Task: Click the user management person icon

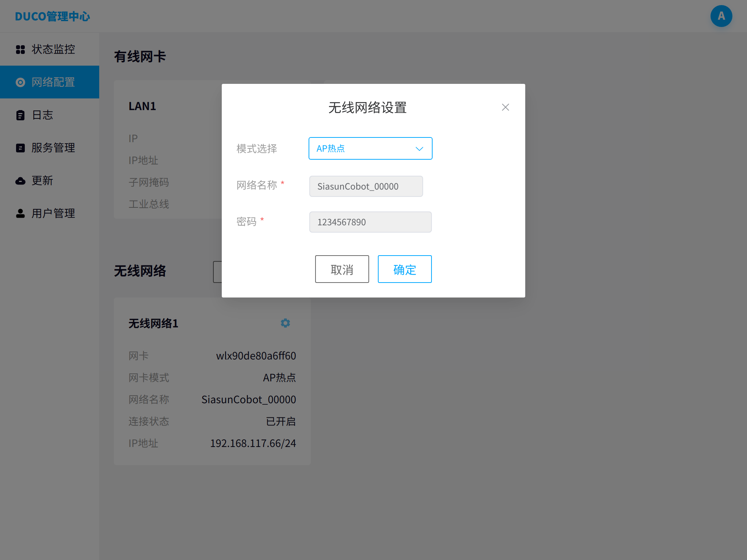Action: pyautogui.click(x=20, y=214)
